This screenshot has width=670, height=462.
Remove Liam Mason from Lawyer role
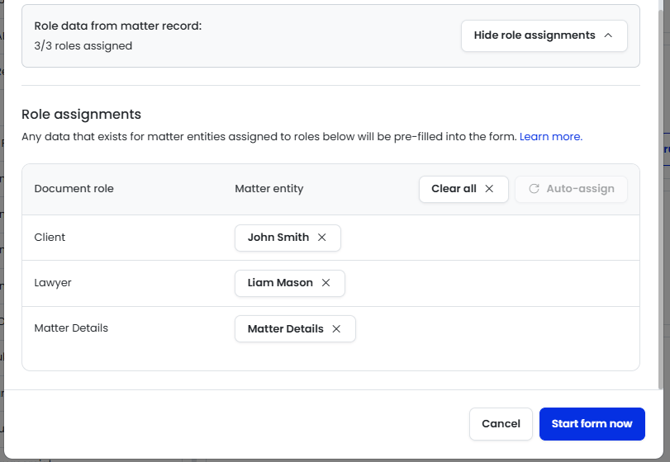pyautogui.click(x=326, y=283)
